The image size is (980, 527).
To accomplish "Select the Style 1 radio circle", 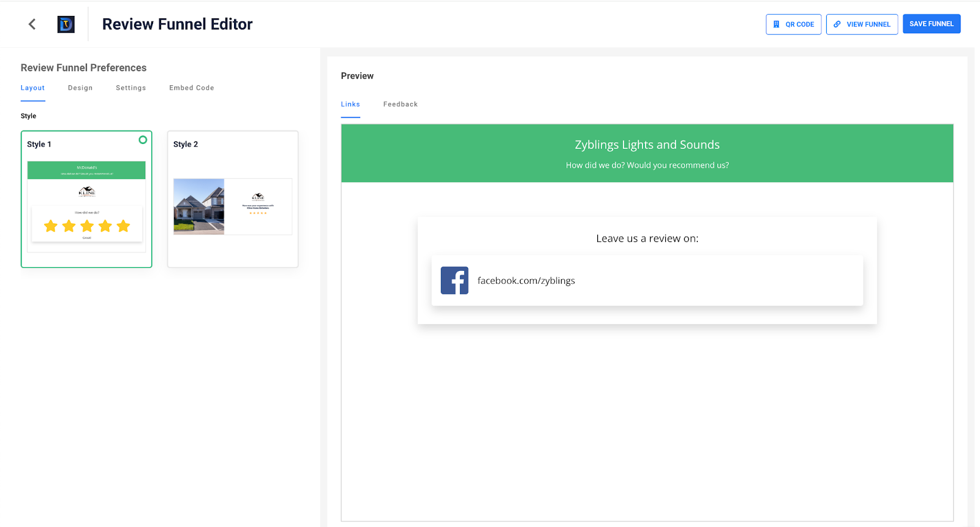I will [x=143, y=140].
